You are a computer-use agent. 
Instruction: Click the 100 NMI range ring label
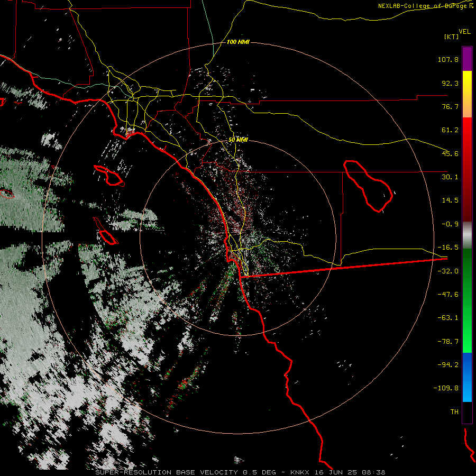coord(238,42)
